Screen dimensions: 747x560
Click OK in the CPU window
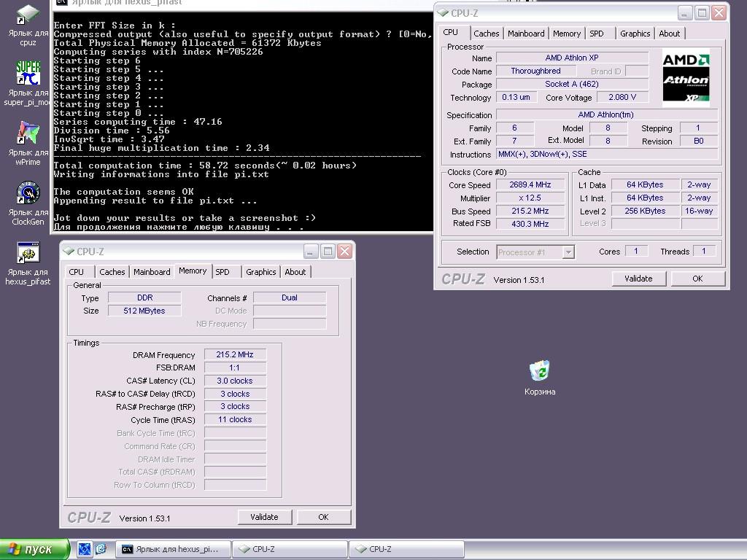pos(697,279)
